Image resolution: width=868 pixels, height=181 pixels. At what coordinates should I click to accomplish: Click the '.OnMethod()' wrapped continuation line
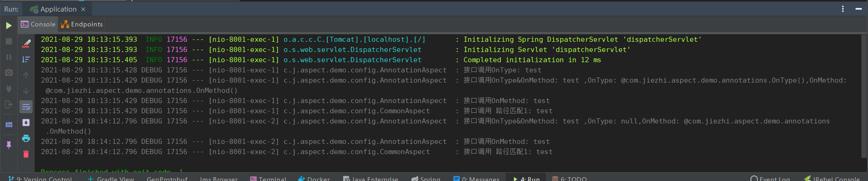[x=68, y=131]
